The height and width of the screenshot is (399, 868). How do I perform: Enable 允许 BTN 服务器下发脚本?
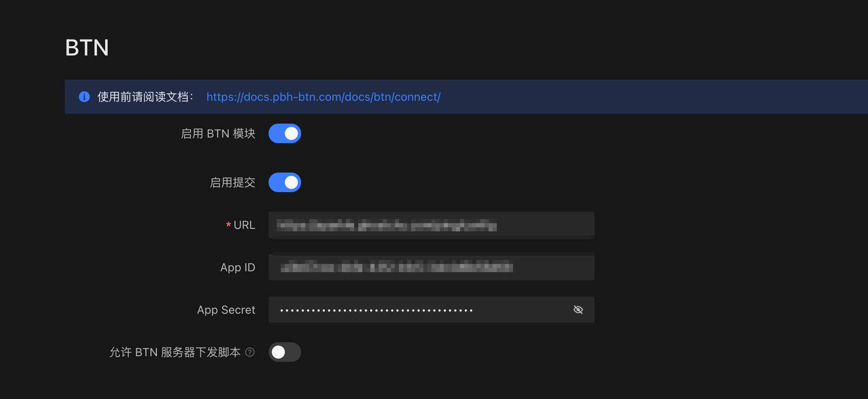pyautogui.click(x=285, y=352)
